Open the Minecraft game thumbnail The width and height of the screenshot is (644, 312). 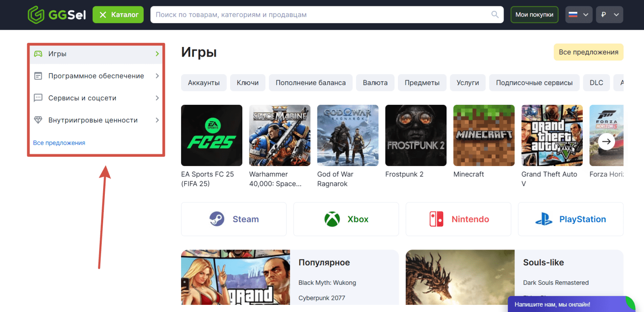484,135
